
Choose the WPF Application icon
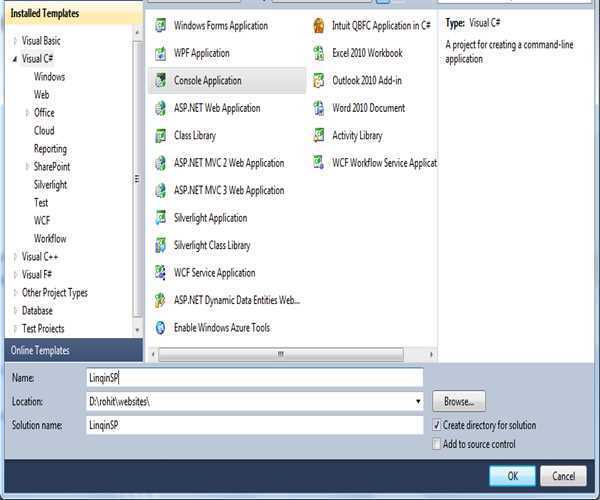pos(161,53)
